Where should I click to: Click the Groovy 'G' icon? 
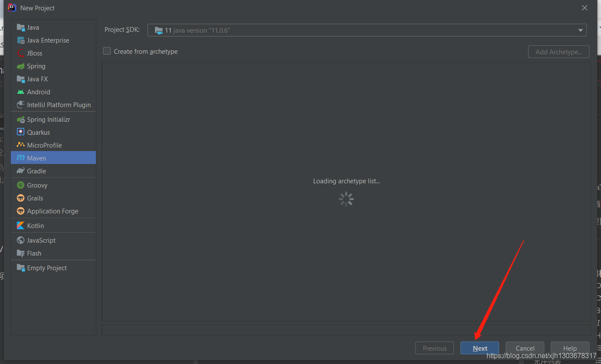tap(21, 185)
